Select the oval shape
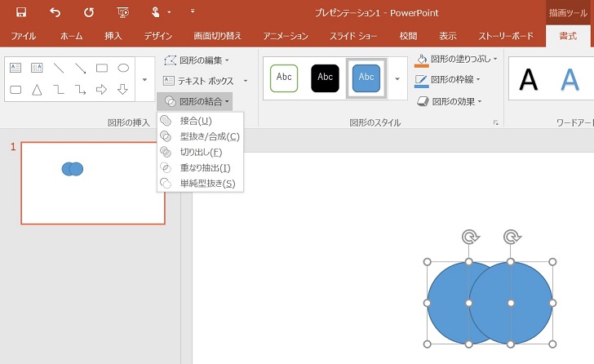This screenshot has height=364, width=594. 123,68
